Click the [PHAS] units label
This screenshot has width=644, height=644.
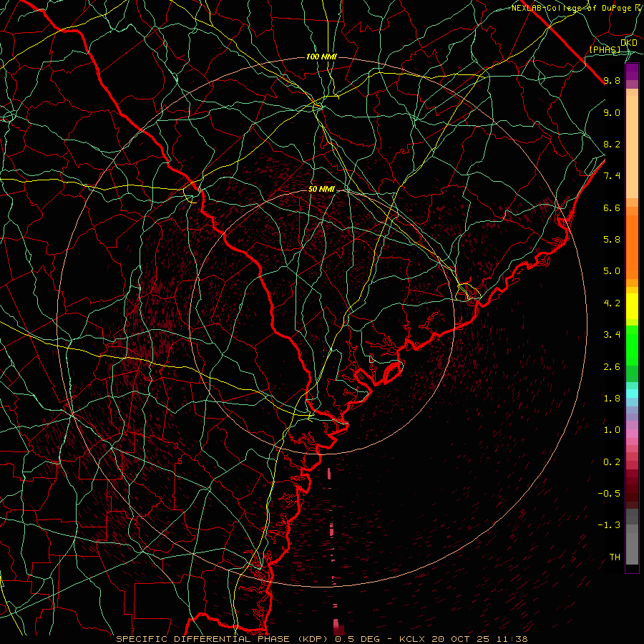(x=605, y=50)
